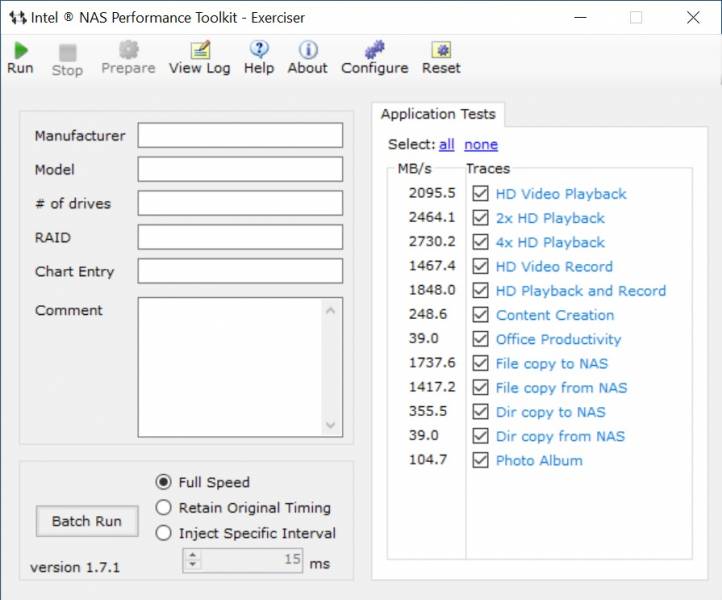Open 2x HD Playback trace link
722x600 pixels.
pos(550,218)
